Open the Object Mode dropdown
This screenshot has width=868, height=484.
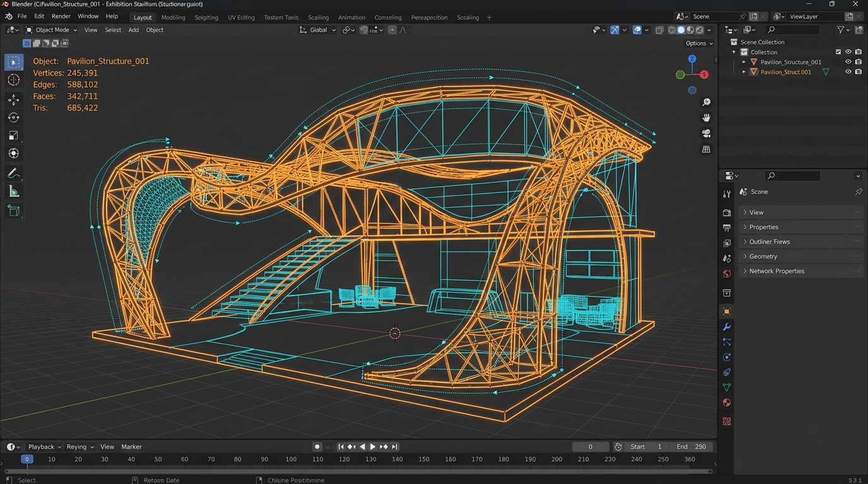tap(51, 30)
